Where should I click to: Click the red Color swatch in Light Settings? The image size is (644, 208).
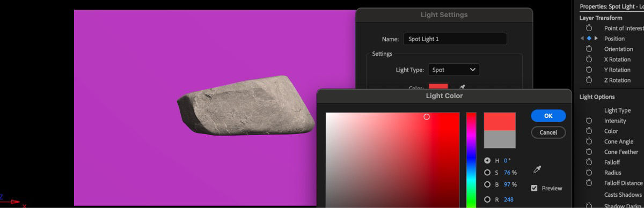(x=438, y=86)
